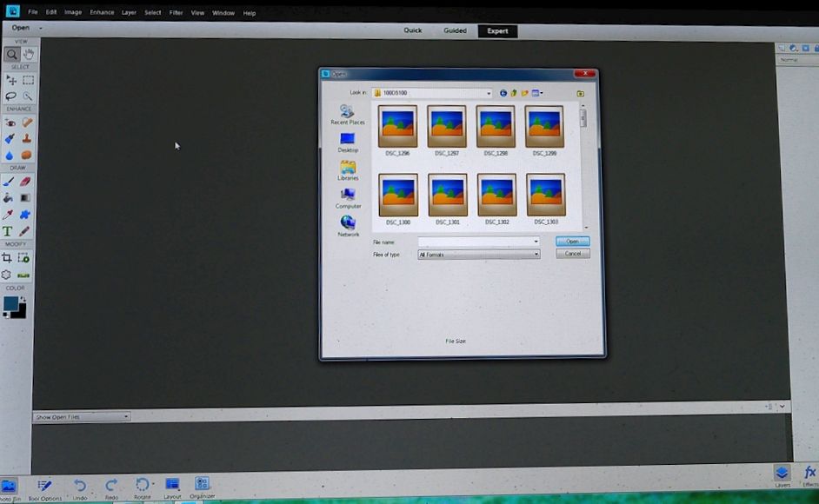Expand the Look in folder dropdown
Viewport: 819px width, 504px height.
[x=489, y=93]
